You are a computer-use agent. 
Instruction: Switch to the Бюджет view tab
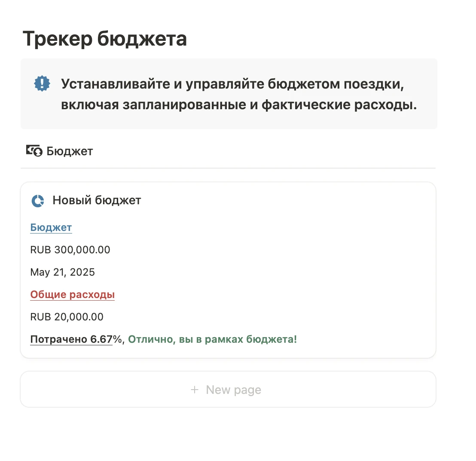(70, 151)
